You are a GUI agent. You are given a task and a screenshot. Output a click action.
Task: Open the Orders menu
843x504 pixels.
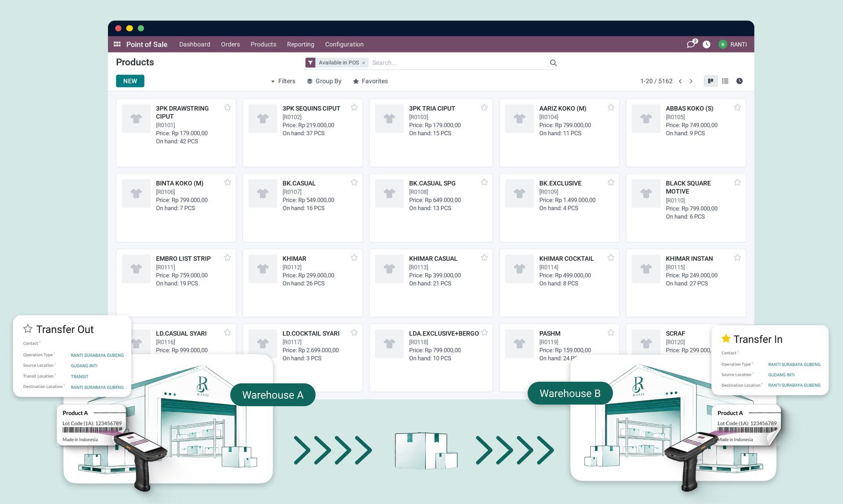(231, 44)
